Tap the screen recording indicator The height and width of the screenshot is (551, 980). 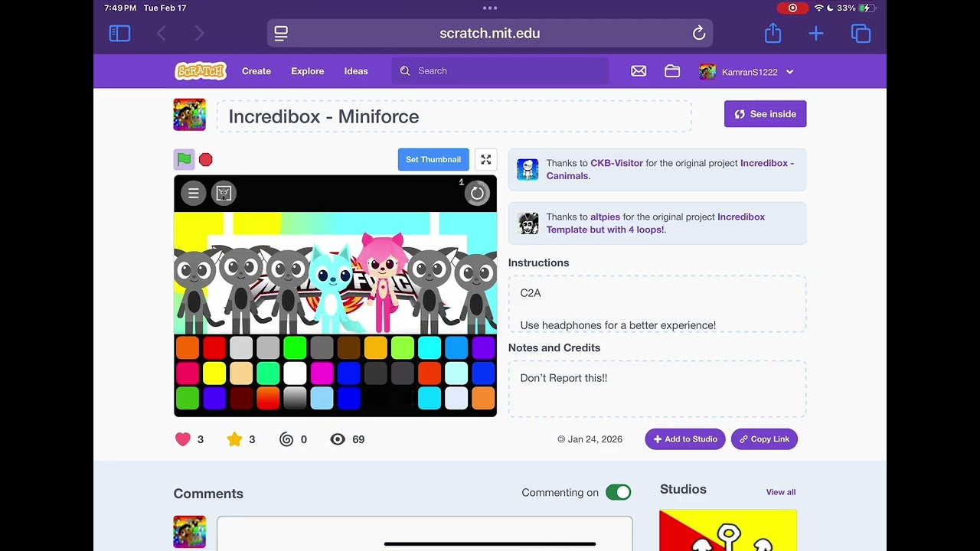click(x=792, y=8)
